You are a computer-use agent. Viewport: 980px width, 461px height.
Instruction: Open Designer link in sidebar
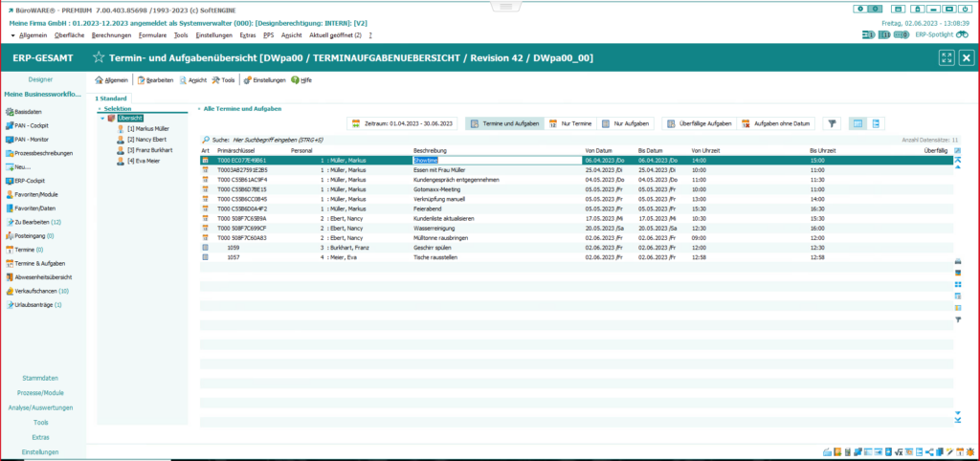coord(40,79)
